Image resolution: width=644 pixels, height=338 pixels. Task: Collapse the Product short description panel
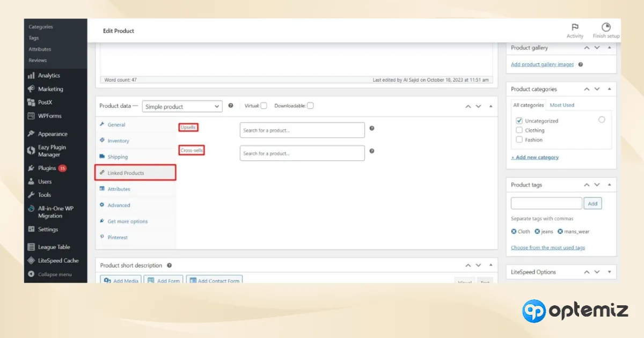(491, 265)
